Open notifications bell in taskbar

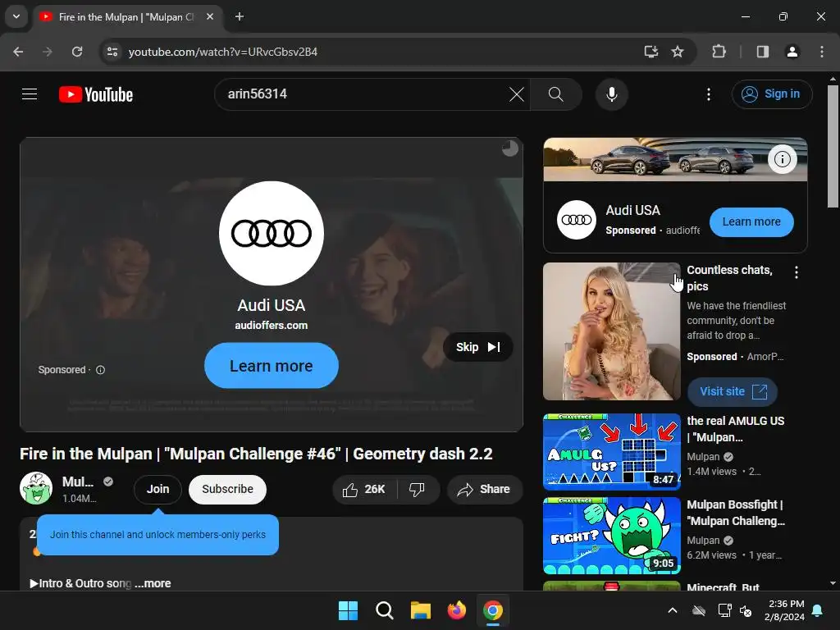pyautogui.click(x=818, y=610)
